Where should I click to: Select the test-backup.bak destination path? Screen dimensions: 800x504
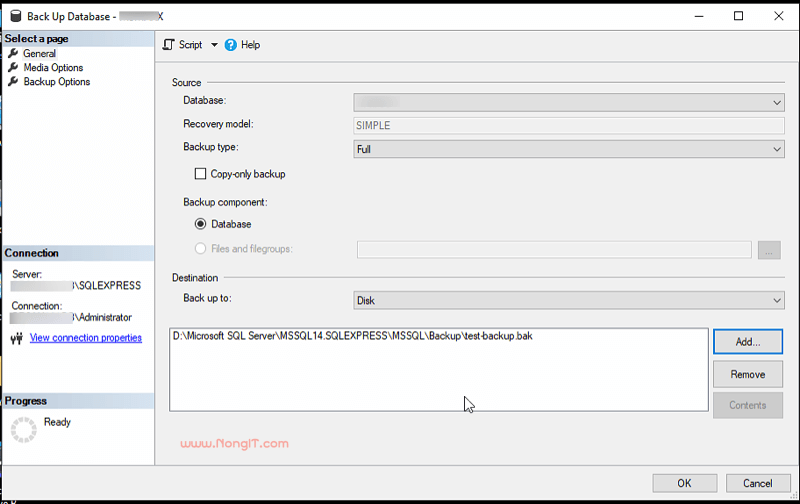353,336
